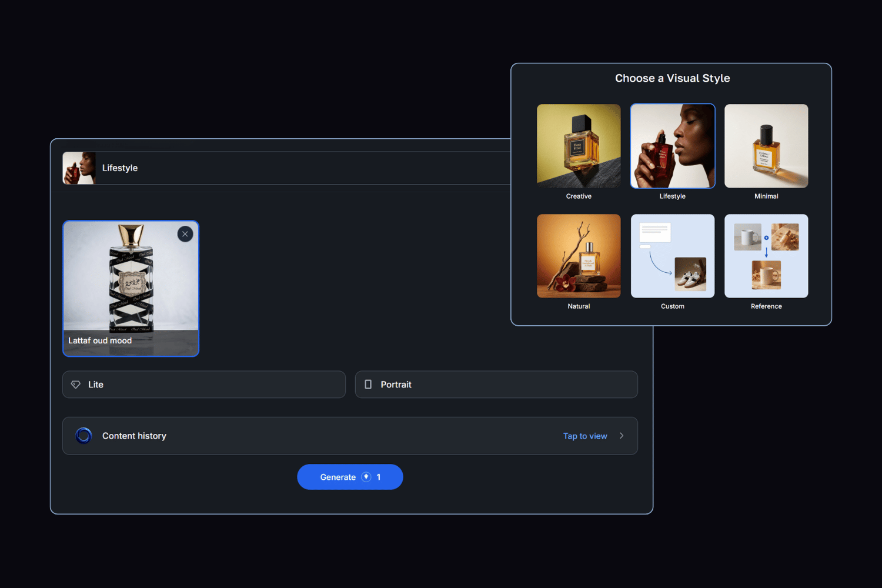Open the Lite quality dropdown
This screenshot has width=882, height=588.
(203, 385)
